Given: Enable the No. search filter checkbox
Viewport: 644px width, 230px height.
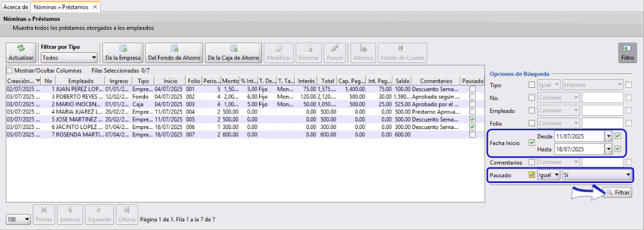Looking at the screenshot, I should click(532, 98).
